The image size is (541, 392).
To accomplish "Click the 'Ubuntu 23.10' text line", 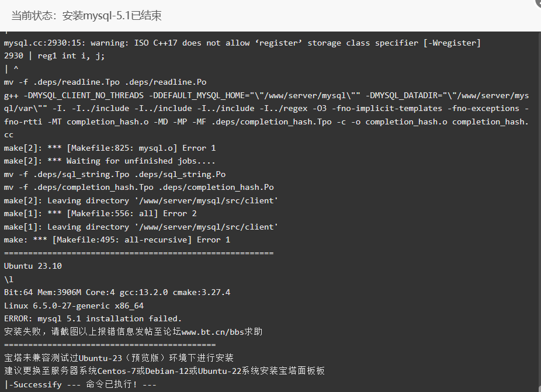I will [x=33, y=266].
